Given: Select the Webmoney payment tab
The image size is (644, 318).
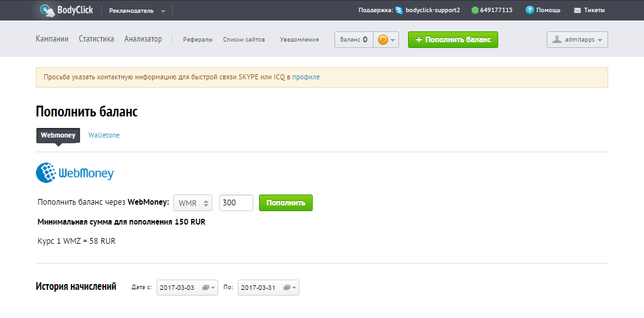Looking at the screenshot, I should point(58,135).
